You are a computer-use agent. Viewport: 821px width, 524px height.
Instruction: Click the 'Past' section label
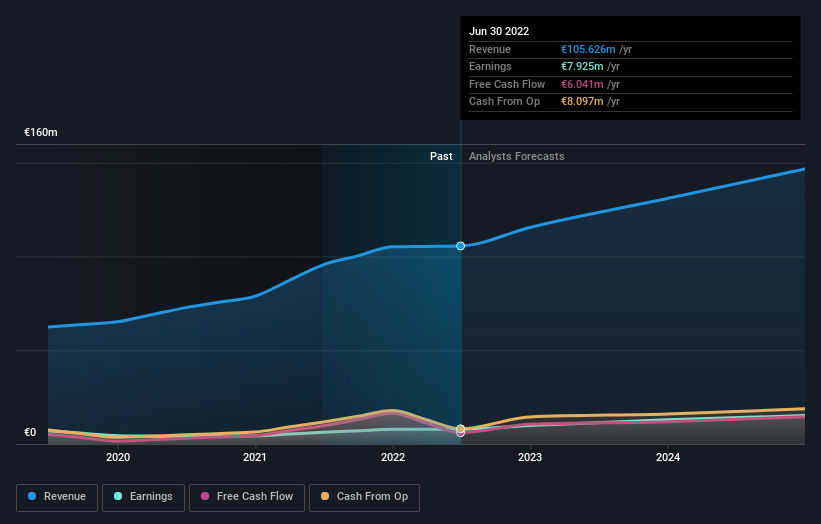[x=441, y=157]
